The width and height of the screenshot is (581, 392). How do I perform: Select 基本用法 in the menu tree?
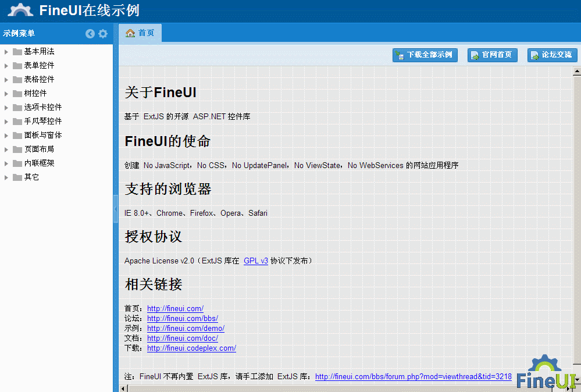click(x=40, y=51)
